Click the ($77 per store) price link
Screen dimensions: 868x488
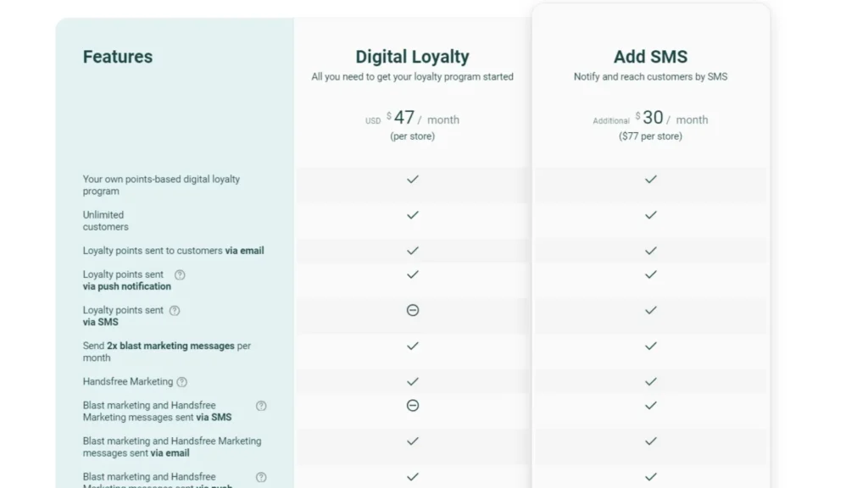(x=650, y=136)
